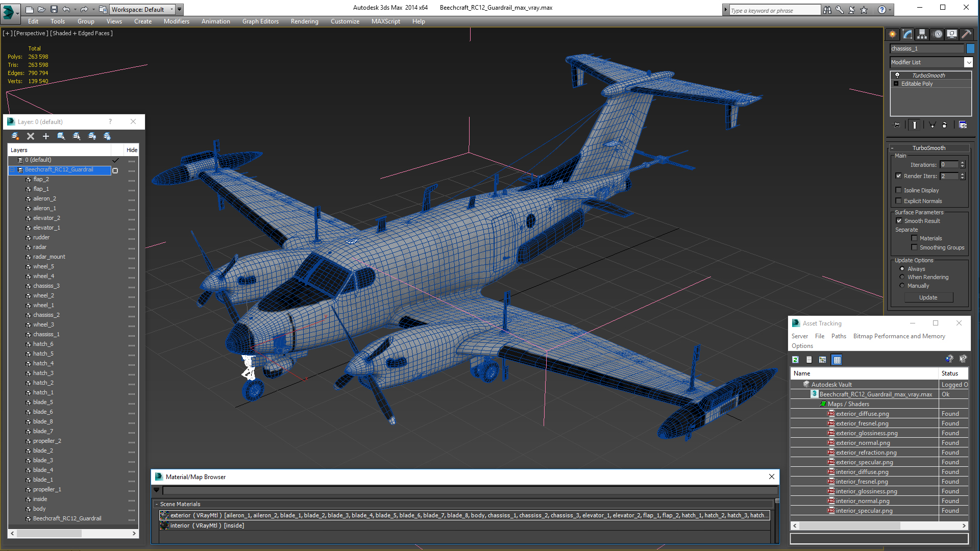Select When Rendering update option
Screen dimensions: 980x551
click(902, 277)
